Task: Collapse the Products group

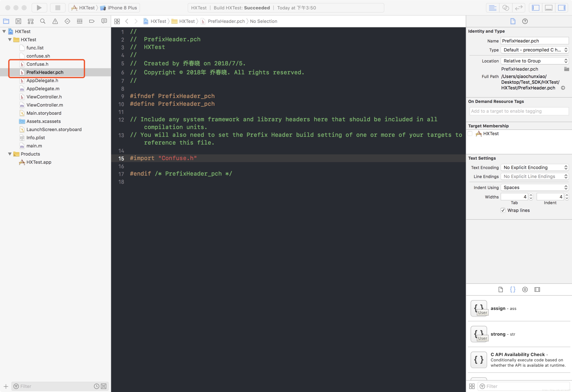Action: click(10, 154)
